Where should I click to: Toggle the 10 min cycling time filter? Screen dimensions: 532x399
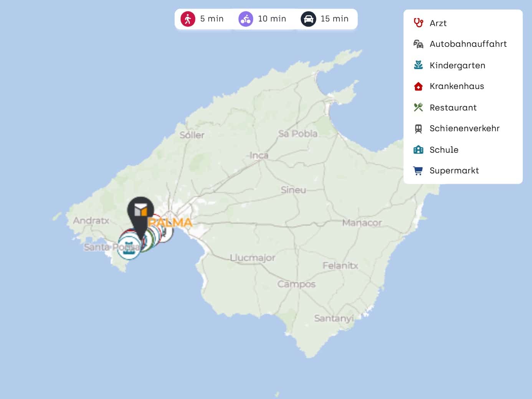pyautogui.click(x=263, y=19)
